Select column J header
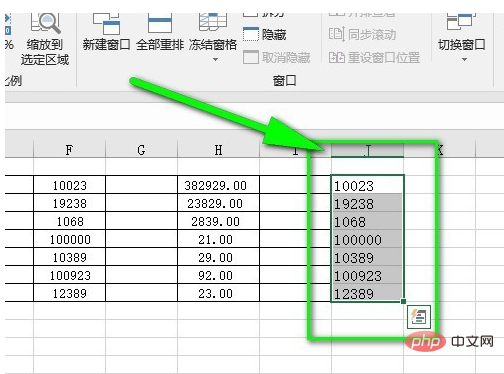 coord(367,150)
